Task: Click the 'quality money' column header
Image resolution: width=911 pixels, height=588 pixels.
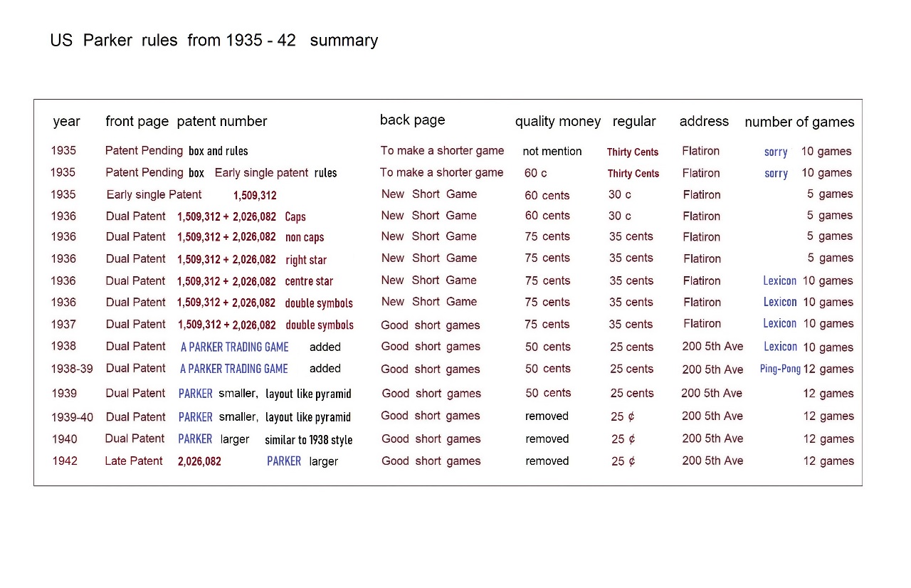Action: [x=558, y=122]
